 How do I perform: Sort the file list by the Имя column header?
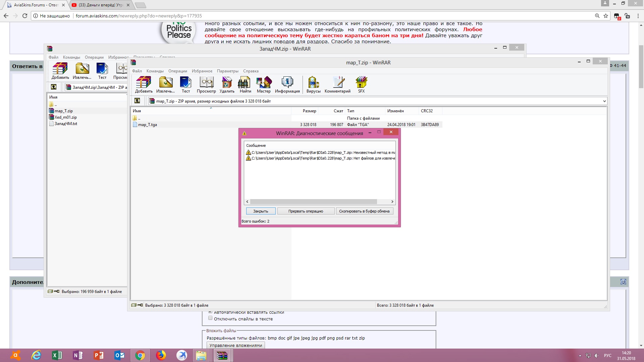point(137,111)
